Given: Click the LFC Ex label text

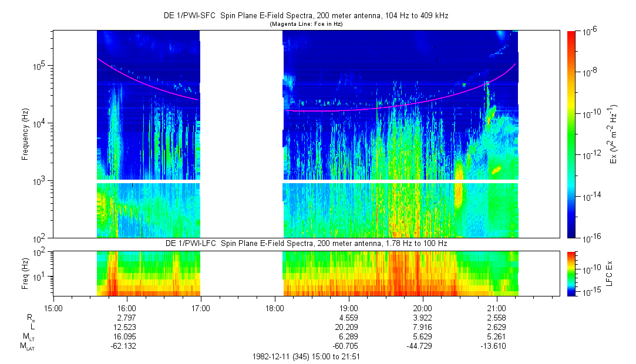Looking at the screenshot, I should click(x=611, y=273).
